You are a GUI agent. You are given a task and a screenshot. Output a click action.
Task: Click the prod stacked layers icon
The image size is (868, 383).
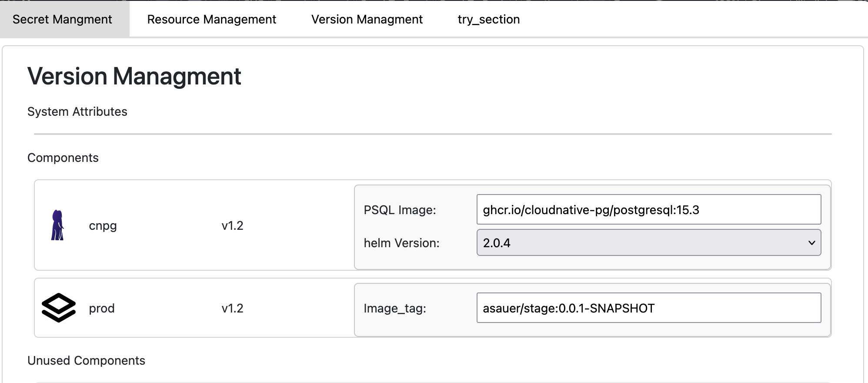(x=59, y=308)
